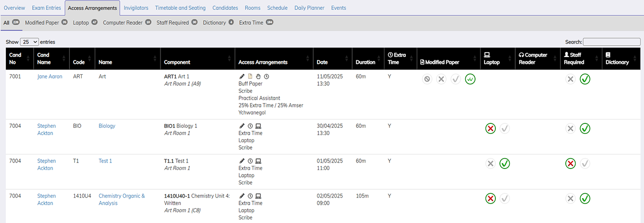Toggle Staff Required tick for Test 1 row
The image size is (644, 223).
(585, 164)
